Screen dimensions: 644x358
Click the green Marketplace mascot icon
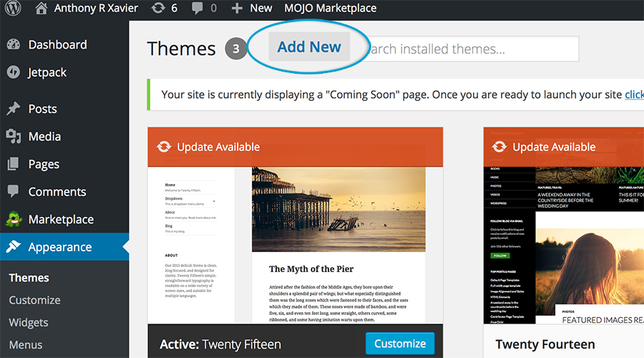[14, 219]
